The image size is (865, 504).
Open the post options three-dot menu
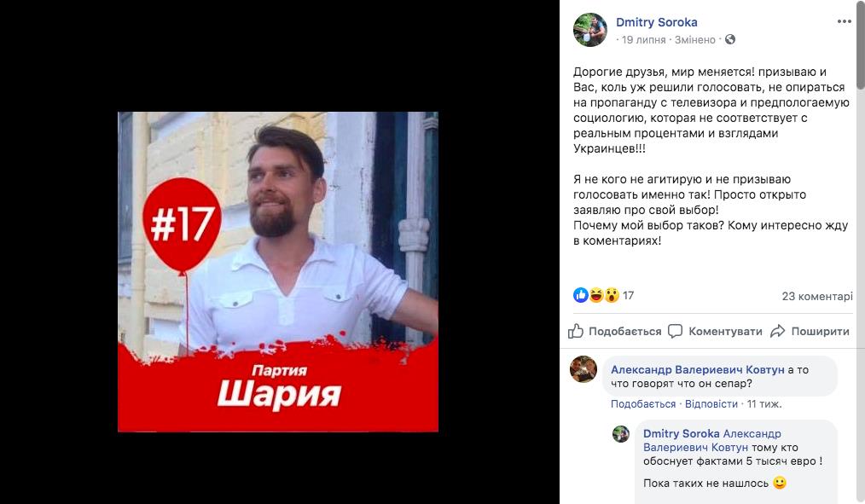point(844,21)
